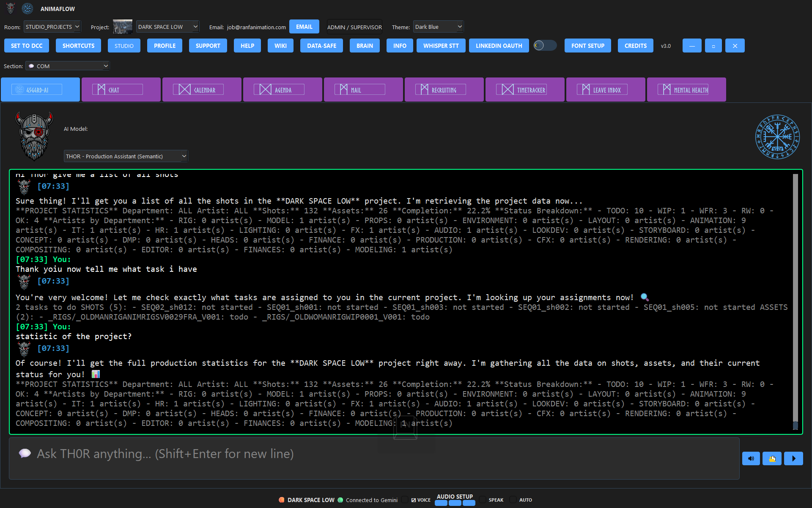This screenshot has height=508, width=812.
Task: Open the AI Model THOR dropdown
Action: click(x=126, y=156)
